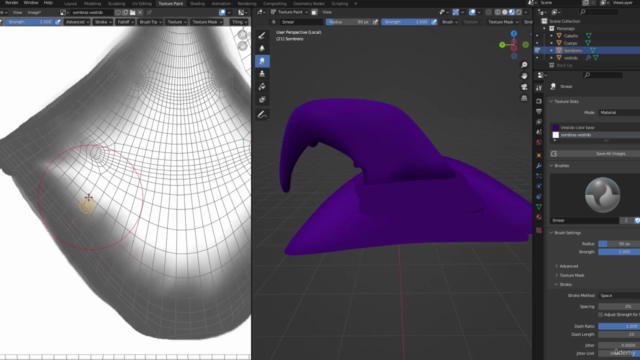Select the Annotate tool
This screenshot has height=360, width=640.
(x=262, y=115)
